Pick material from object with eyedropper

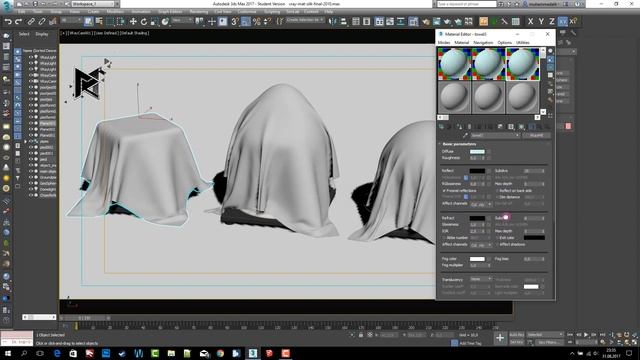coord(465,135)
